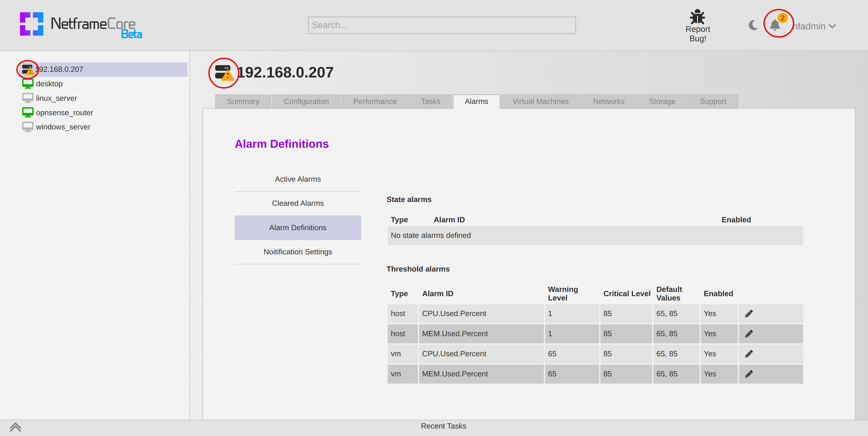
Task: Select opnsense_router in the sidebar
Action: (64, 113)
